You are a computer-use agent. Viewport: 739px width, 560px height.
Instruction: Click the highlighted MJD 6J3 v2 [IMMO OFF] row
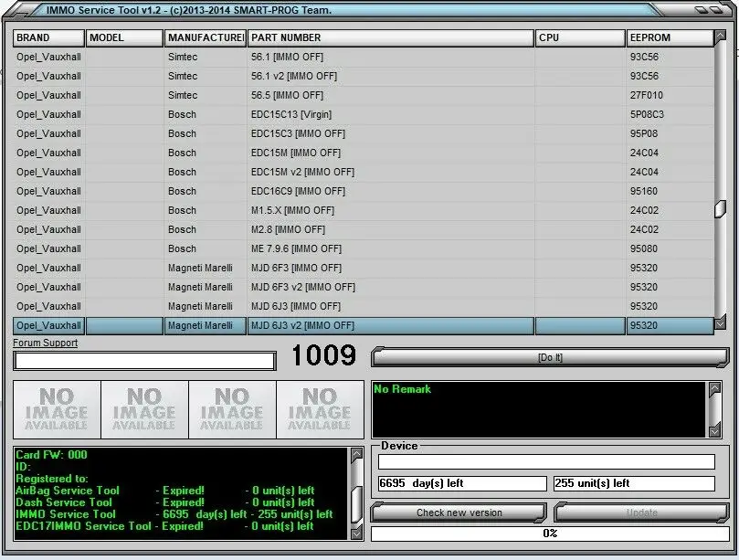pyautogui.click(x=364, y=326)
